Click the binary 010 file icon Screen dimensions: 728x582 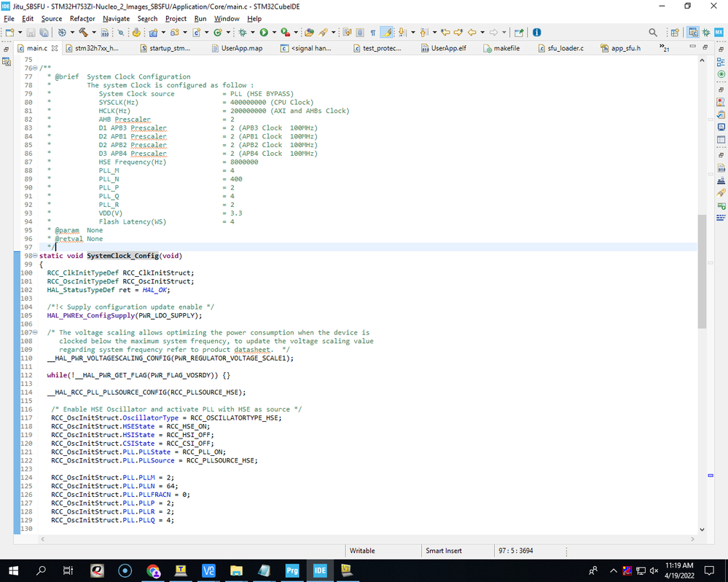click(105, 33)
